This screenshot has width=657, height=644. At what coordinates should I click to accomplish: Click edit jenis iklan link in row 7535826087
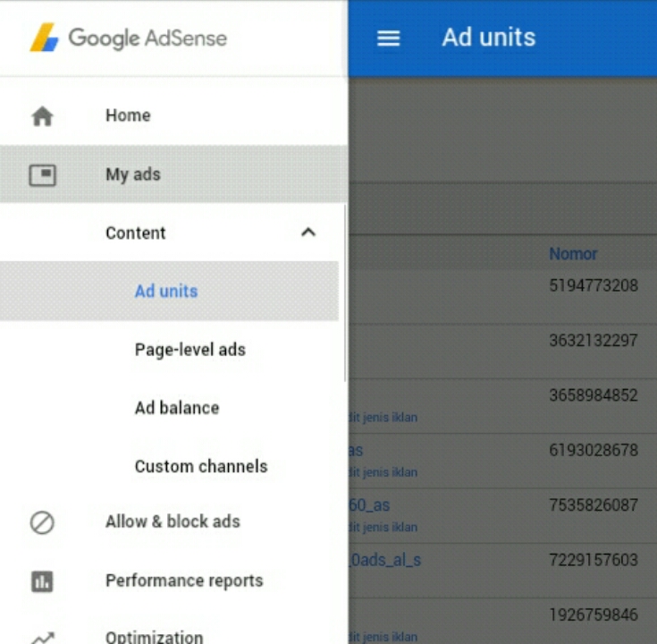click(x=383, y=527)
